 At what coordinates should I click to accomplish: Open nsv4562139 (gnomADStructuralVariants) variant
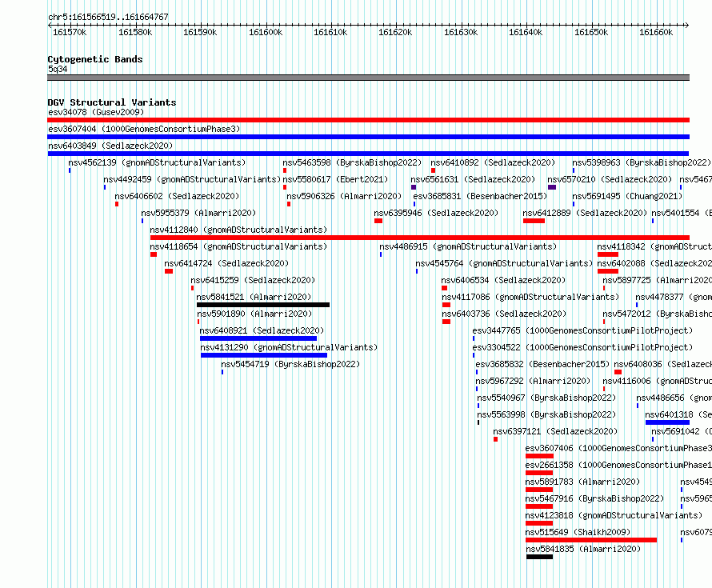point(157,162)
